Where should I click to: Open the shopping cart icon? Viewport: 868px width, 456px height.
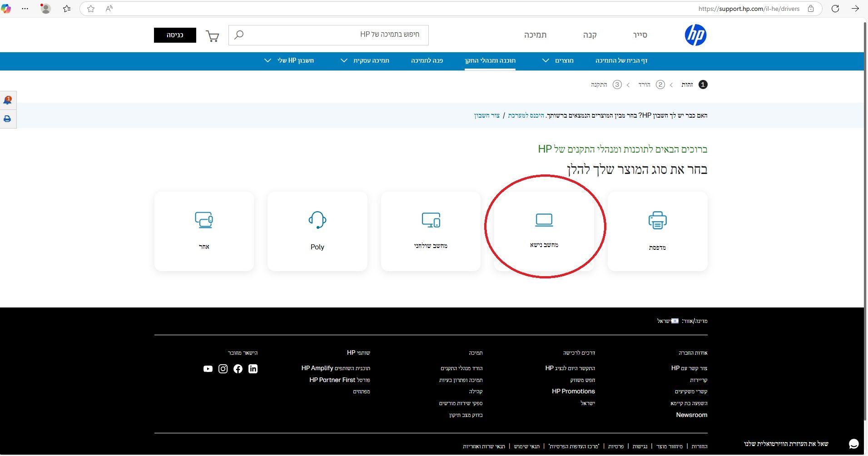coord(213,35)
